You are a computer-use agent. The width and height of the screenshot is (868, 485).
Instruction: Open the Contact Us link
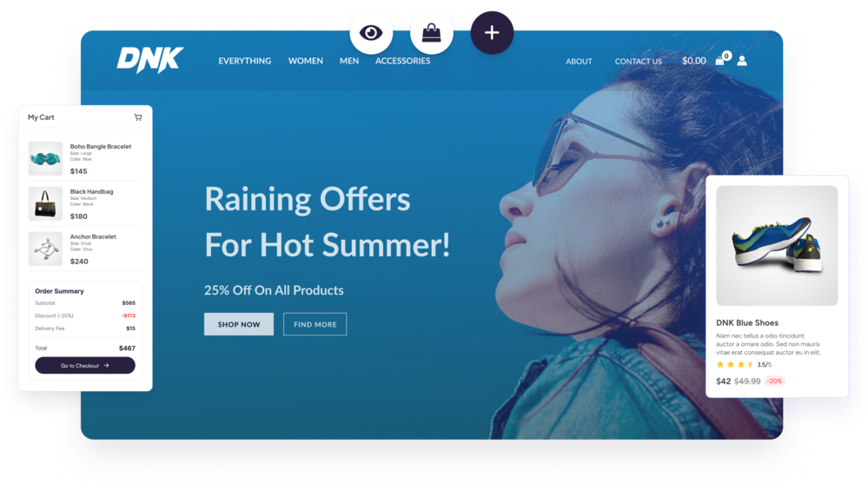coord(639,62)
